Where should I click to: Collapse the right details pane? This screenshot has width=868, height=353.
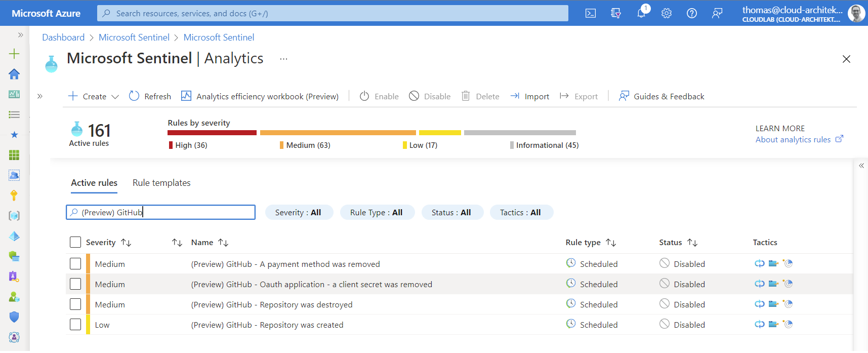861,166
